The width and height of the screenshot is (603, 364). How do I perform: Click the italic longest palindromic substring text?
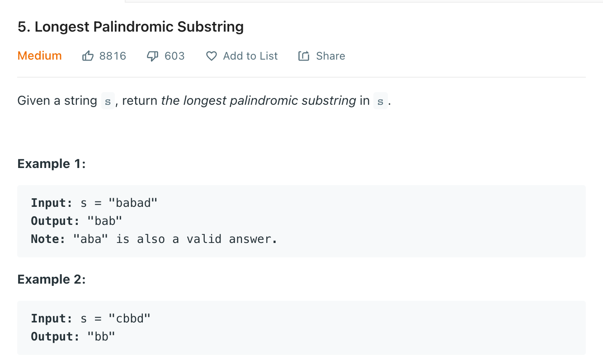259,101
